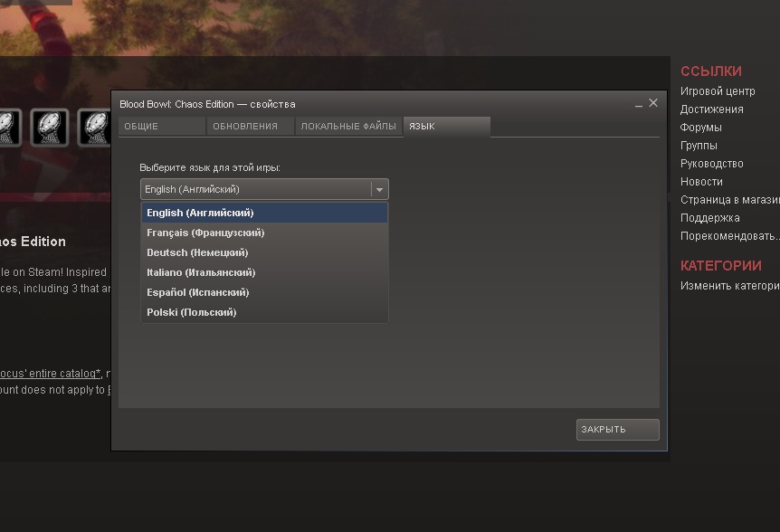Open the ОБНОВЛЕНИЯ tab

point(250,127)
